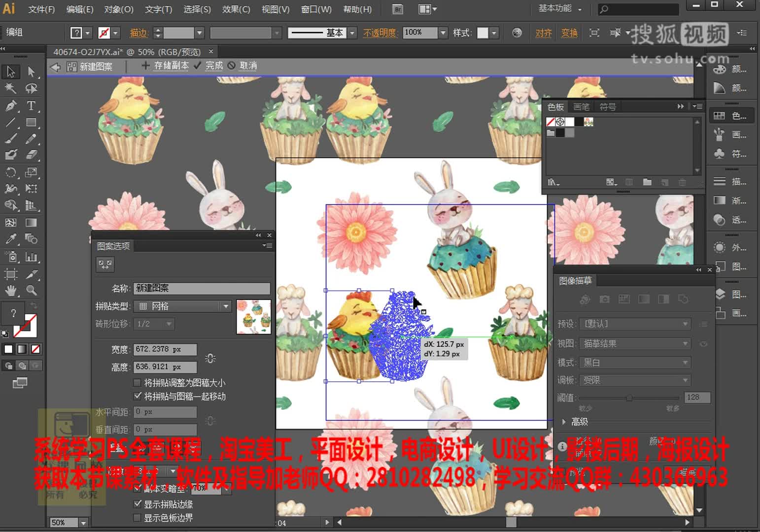Select the Blob Brush tool
The image size is (760, 532).
10,155
